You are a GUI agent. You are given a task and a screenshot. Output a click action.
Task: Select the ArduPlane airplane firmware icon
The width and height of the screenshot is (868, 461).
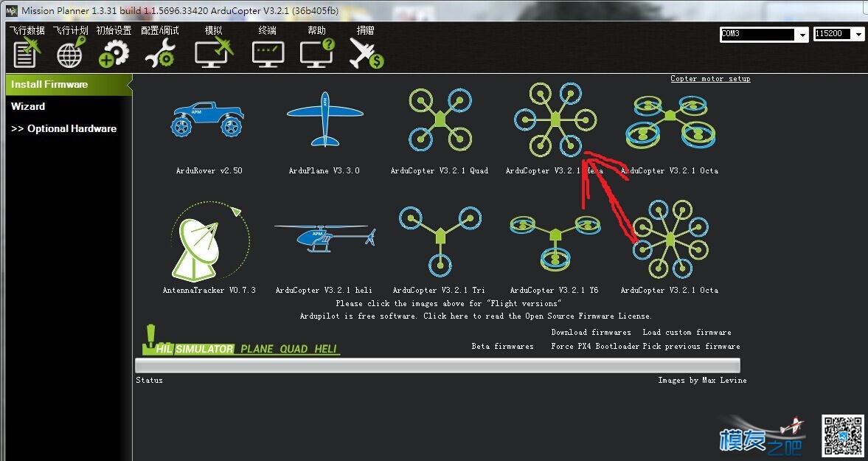click(x=325, y=119)
